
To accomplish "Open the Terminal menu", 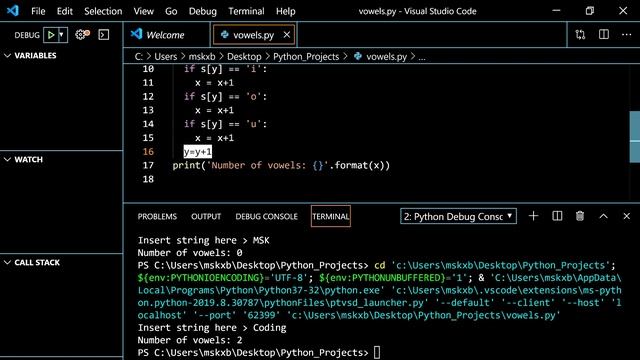I will [x=246, y=11].
